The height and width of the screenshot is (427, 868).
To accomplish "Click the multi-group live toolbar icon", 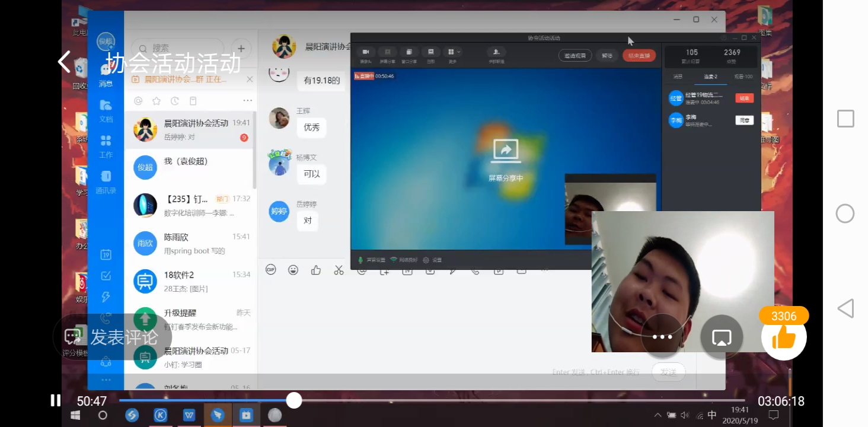I will click(x=496, y=55).
